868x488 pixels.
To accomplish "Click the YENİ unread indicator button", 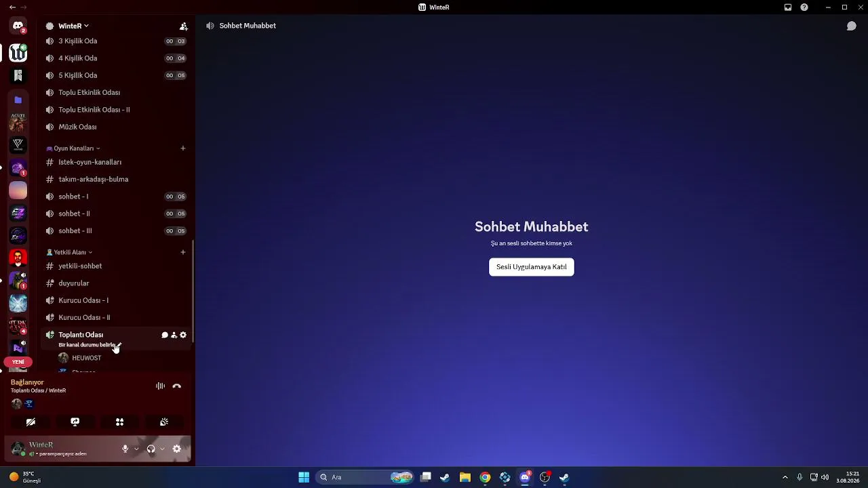I will pos(18,362).
